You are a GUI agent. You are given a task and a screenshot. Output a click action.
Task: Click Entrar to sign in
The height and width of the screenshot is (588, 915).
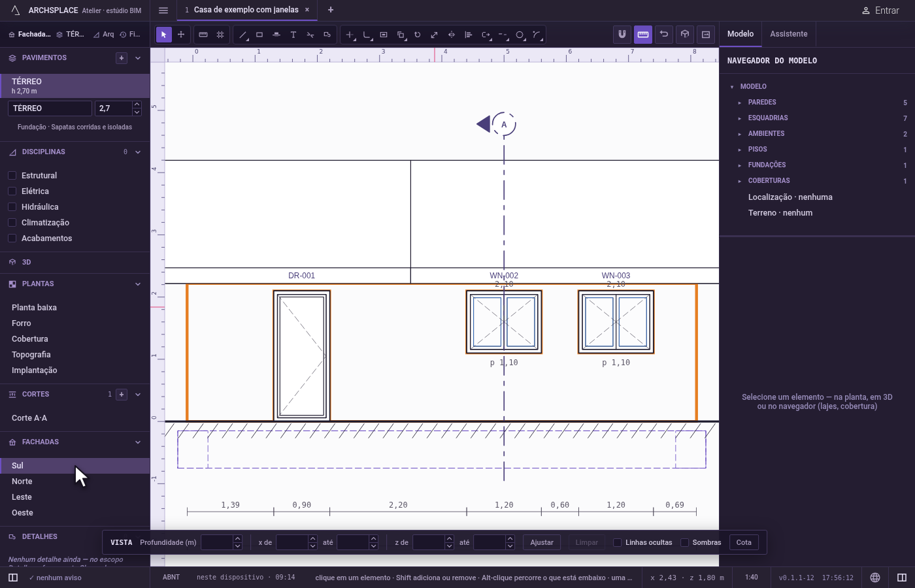pos(880,10)
